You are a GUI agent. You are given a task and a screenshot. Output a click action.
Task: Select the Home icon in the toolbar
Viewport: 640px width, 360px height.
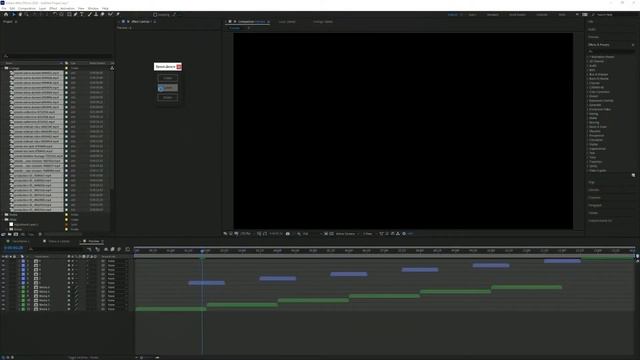pos(6,14)
